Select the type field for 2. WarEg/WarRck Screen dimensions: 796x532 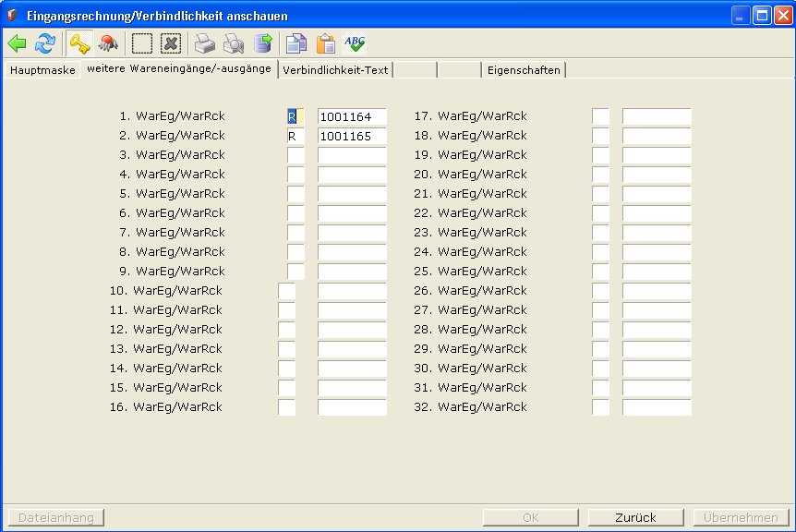coord(295,136)
